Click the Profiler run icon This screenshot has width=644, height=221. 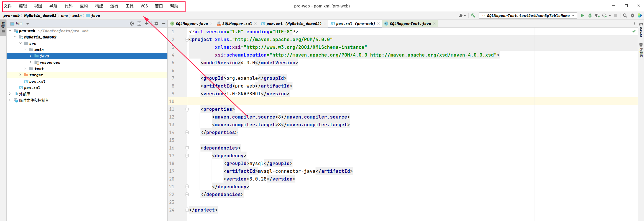pyautogui.click(x=604, y=15)
